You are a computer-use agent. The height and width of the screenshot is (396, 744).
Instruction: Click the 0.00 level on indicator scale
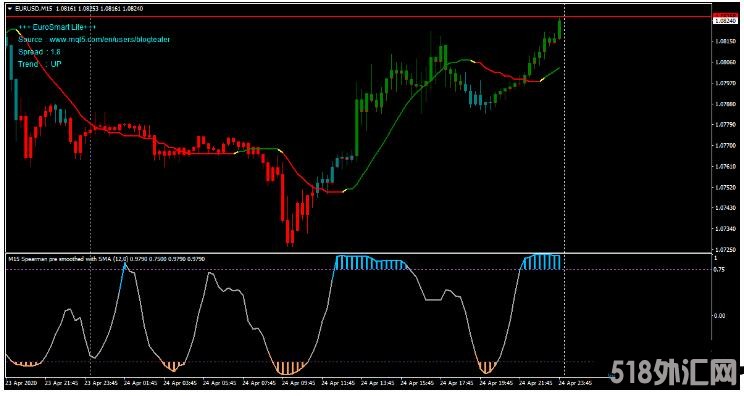[x=719, y=315]
